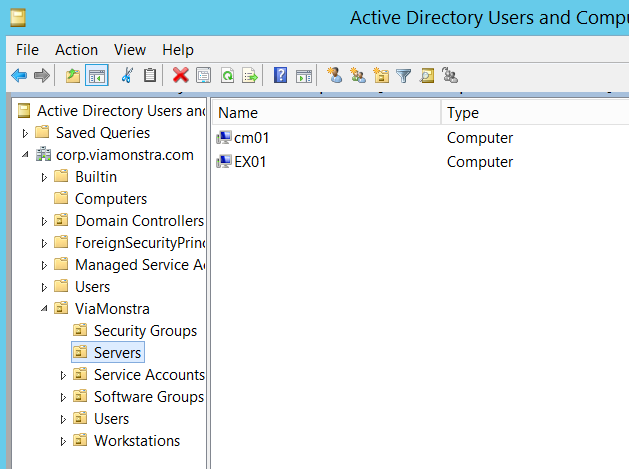The image size is (629, 469).
Task: Open the View menu
Action: [129, 49]
